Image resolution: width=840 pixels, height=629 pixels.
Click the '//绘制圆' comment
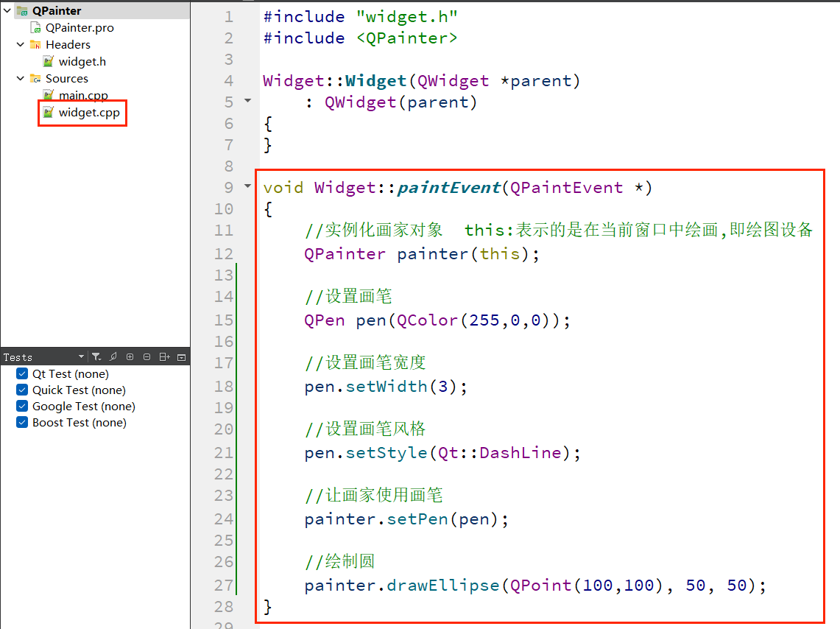[339, 561]
